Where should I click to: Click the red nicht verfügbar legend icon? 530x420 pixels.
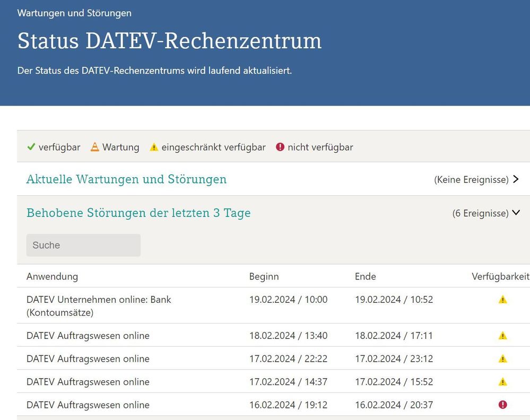coord(280,147)
